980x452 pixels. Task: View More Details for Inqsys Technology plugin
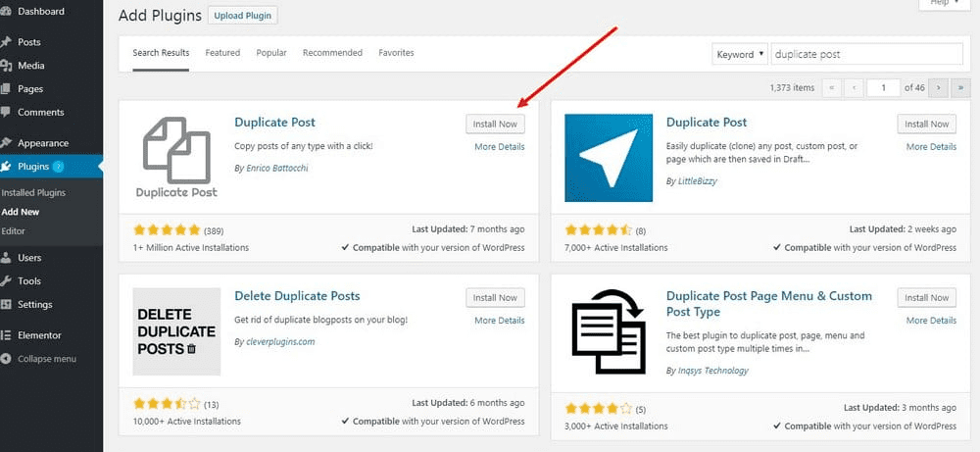point(931,320)
